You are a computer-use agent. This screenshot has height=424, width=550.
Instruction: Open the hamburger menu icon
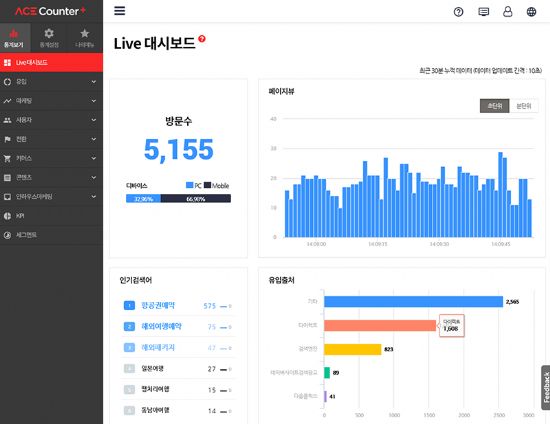(x=120, y=11)
